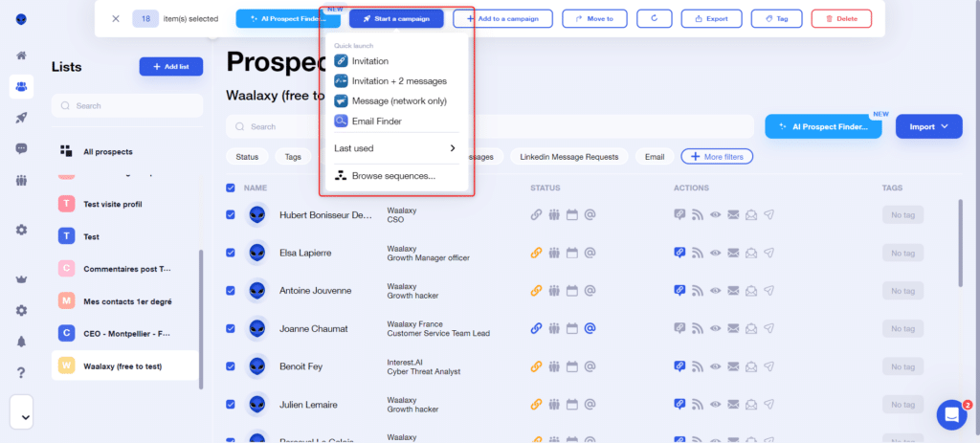Focus the Lists search field
Viewport: 980px width, 443px height.
127,105
